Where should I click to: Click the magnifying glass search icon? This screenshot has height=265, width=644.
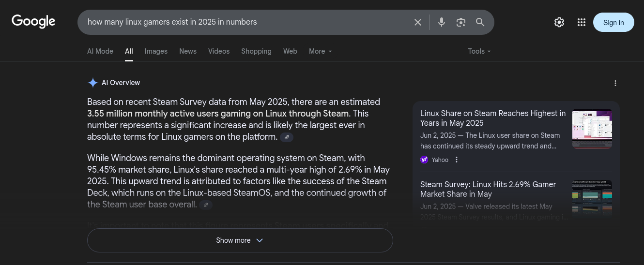click(480, 22)
